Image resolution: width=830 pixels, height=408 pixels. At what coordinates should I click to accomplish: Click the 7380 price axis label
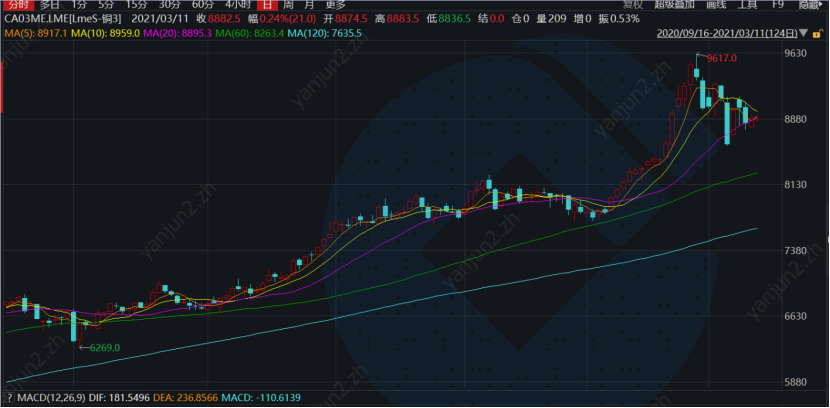click(797, 250)
